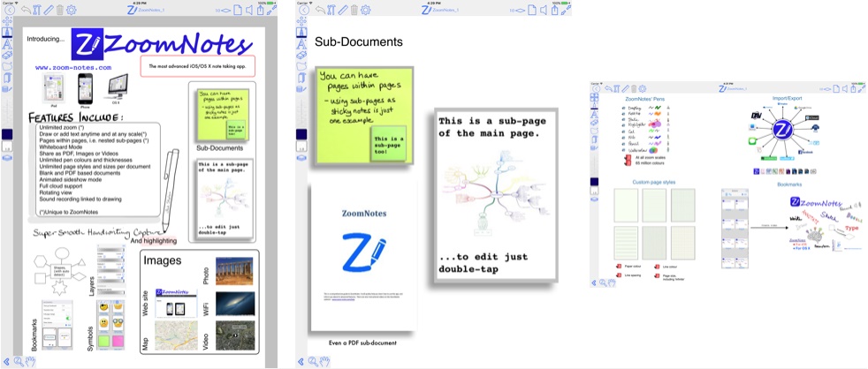The height and width of the screenshot is (369, 868).
Task: Open www.zoom-notes.com link
Action: (73, 67)
